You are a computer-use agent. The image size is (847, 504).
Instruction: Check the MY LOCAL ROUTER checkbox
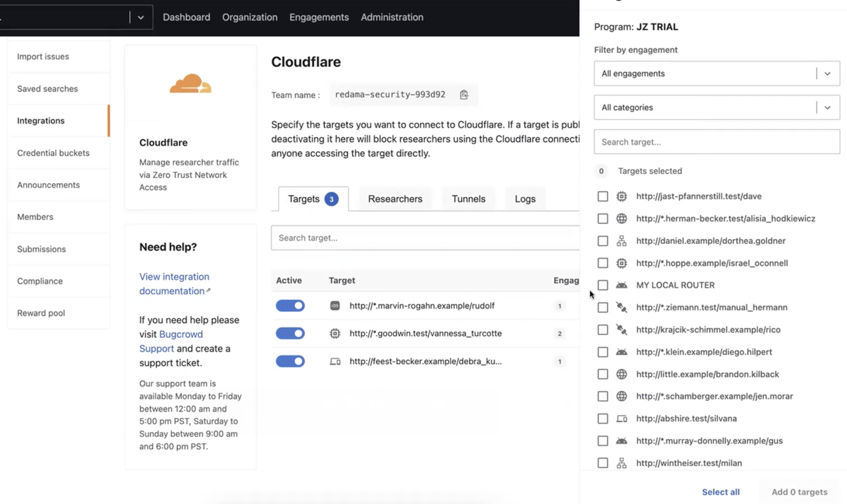(x=602, y=285)
